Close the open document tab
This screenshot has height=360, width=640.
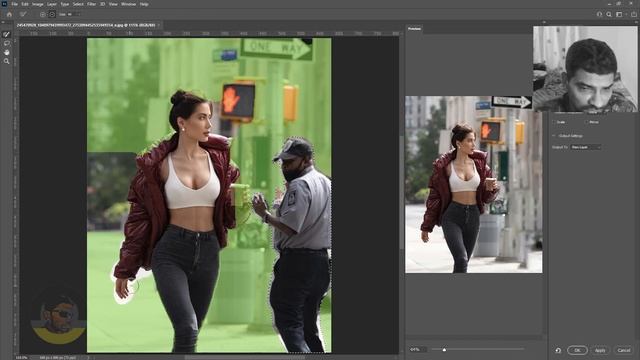click(159, 25)
